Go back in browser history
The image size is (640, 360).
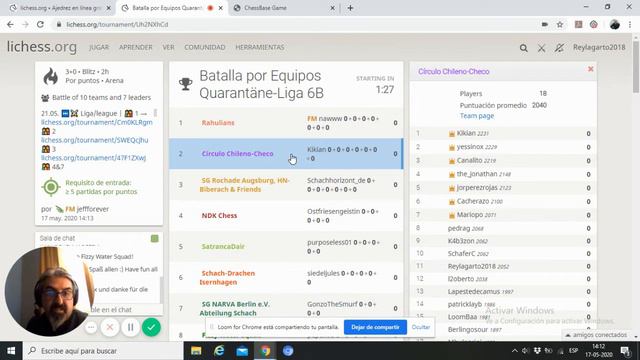[x=10, y=24]
